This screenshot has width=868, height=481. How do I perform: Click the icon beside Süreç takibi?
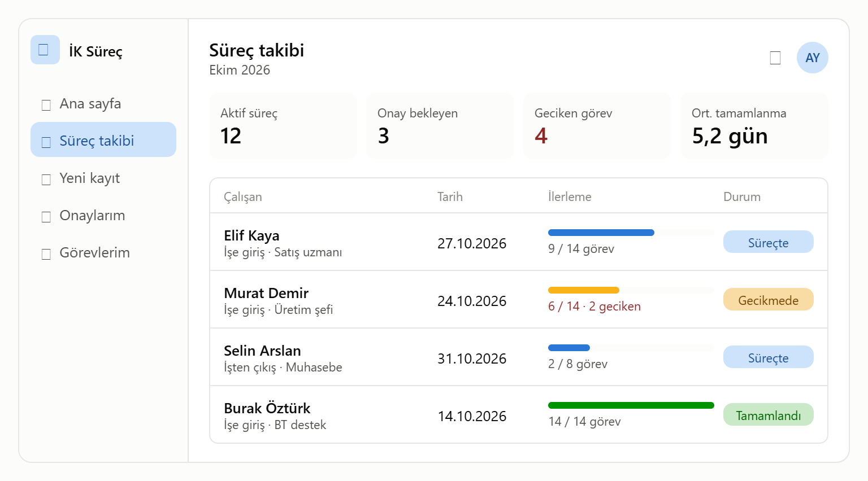tap(46, 142)
